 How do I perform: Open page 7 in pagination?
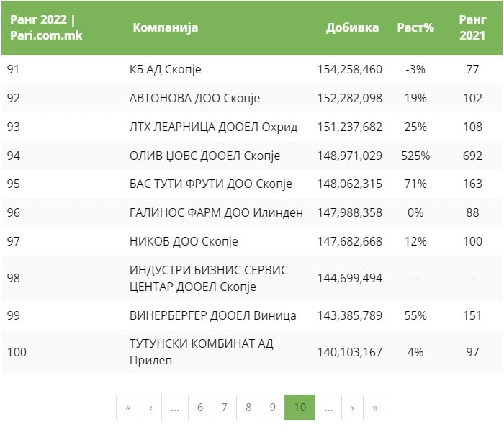pos(224,408)
